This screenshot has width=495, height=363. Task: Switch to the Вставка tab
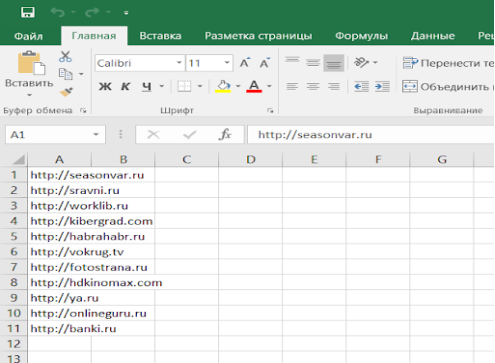(160, 36)
